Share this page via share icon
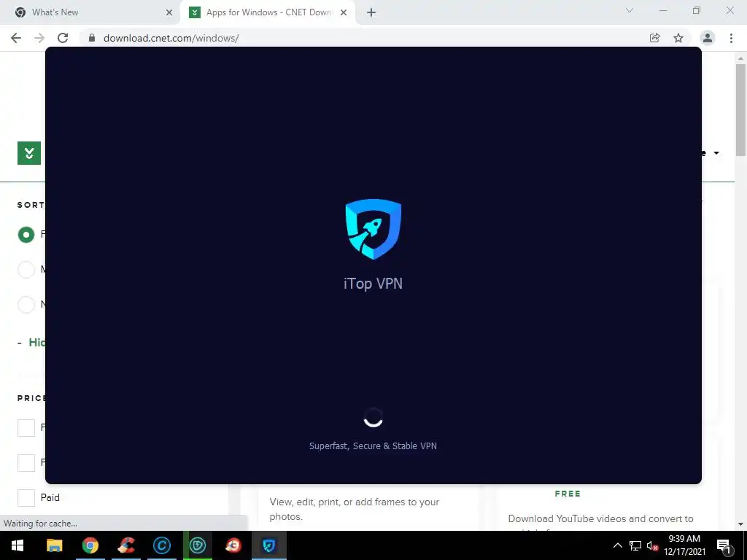 tap(654, 38)
